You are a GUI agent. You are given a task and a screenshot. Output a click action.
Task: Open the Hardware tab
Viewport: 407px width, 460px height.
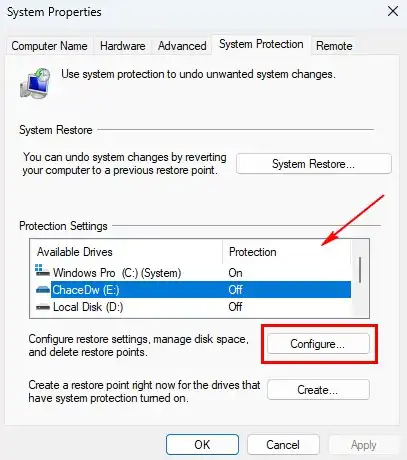122,46
